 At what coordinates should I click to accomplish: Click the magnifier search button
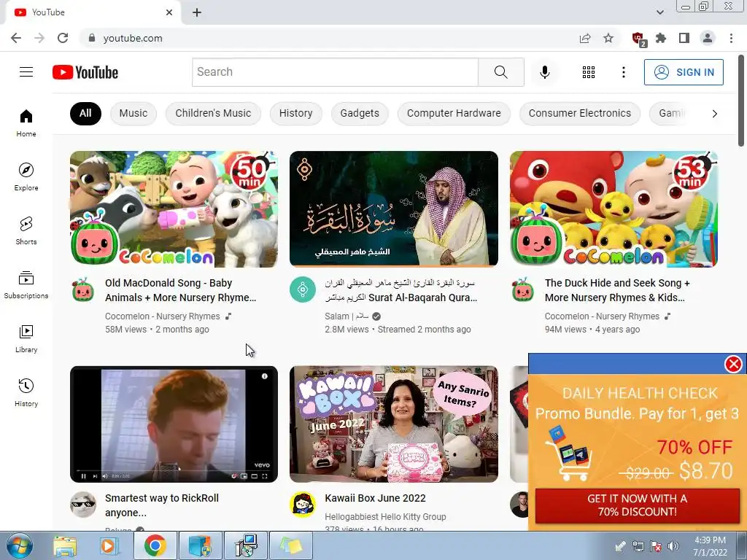[500, 72]
